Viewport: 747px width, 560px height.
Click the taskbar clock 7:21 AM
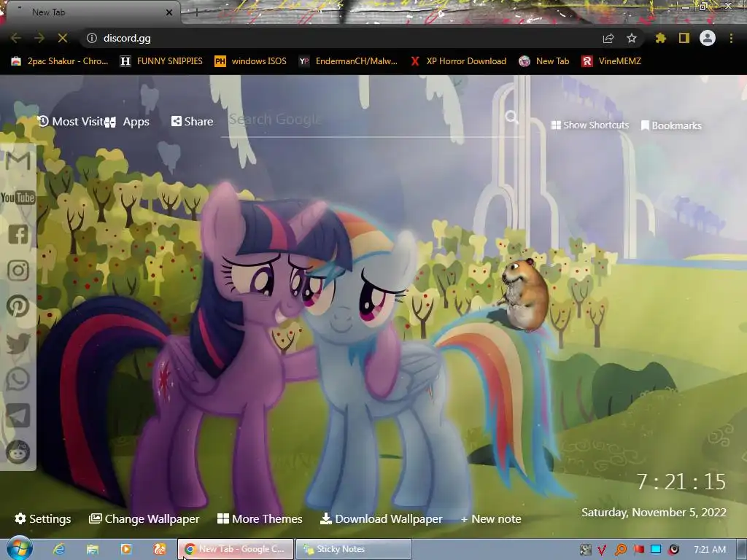point(710,550)
